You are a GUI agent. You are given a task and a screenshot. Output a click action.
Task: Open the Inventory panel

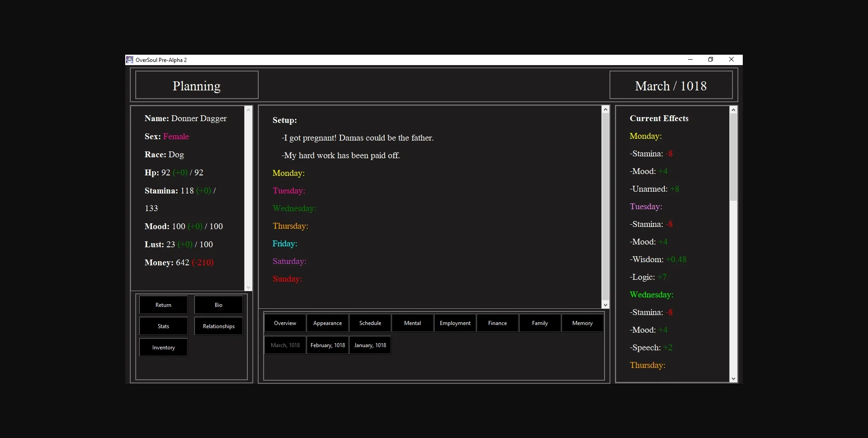pos(163,348)
